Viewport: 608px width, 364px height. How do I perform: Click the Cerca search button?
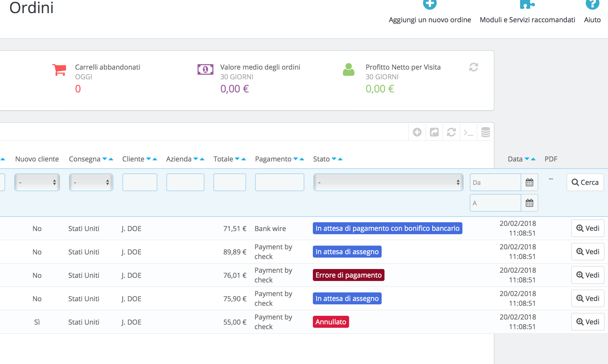585,182
